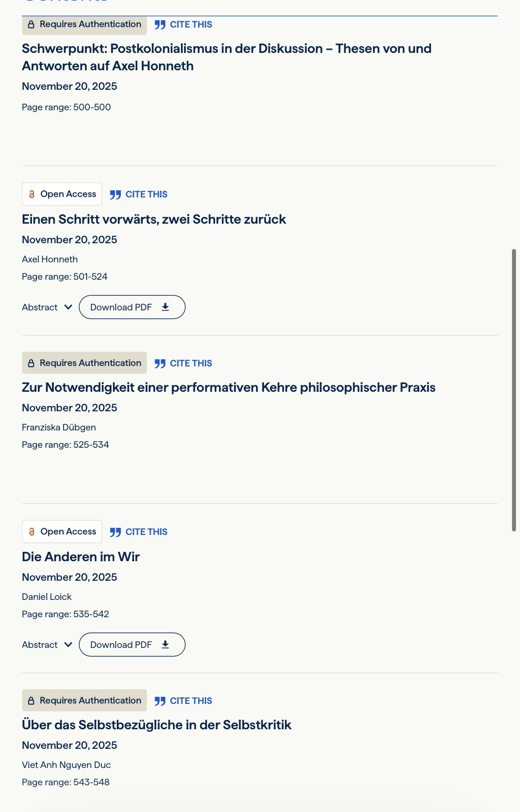This screenshot has width=520, height=812.
Task: Click quote icon for Zur Notwendigkeit article
Action: 160,364
